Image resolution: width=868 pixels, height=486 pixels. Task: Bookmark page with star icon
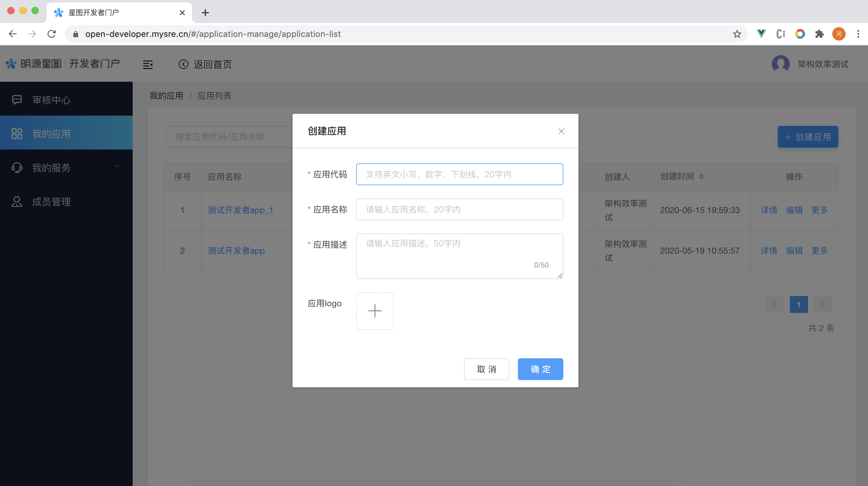[x=737, y=34]
